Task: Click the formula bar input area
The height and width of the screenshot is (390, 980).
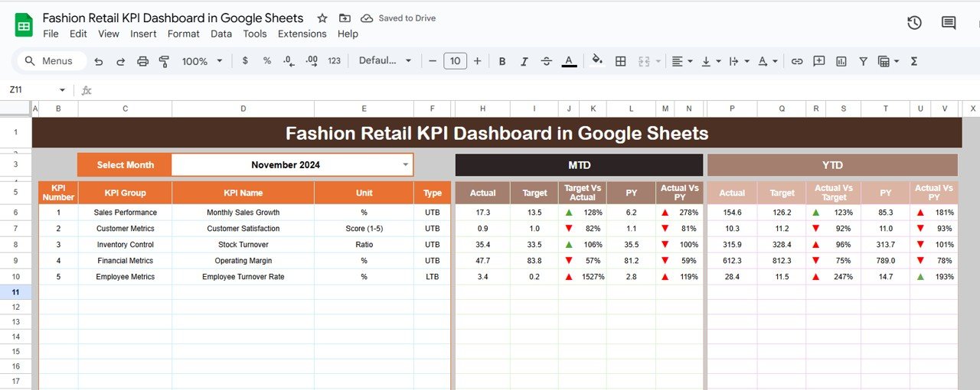Action: (536, 90)
